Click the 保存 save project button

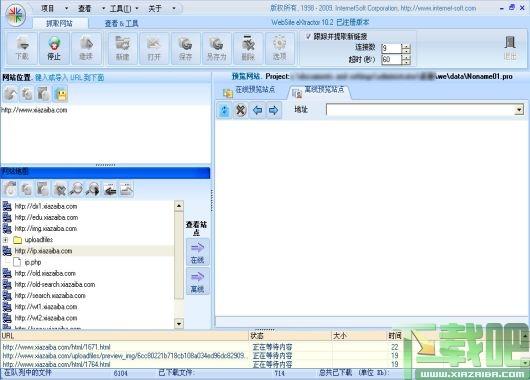(x=185, y=49)
